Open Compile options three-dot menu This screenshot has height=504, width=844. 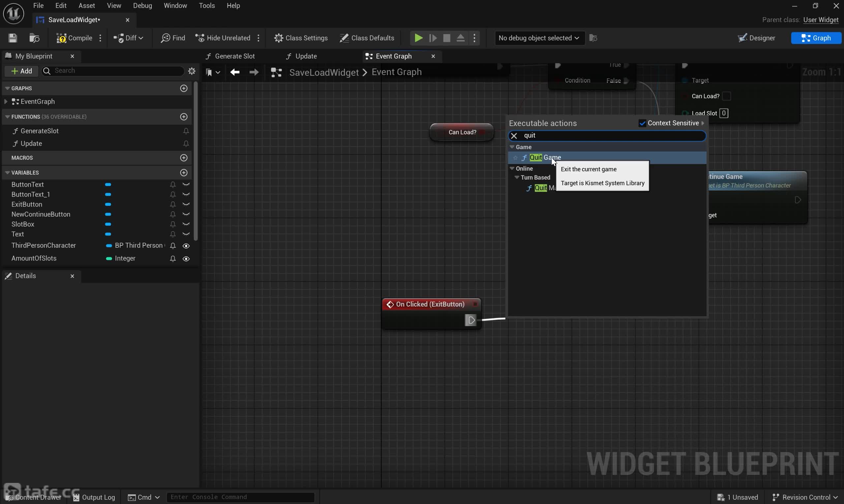click(x=100, y=38)
